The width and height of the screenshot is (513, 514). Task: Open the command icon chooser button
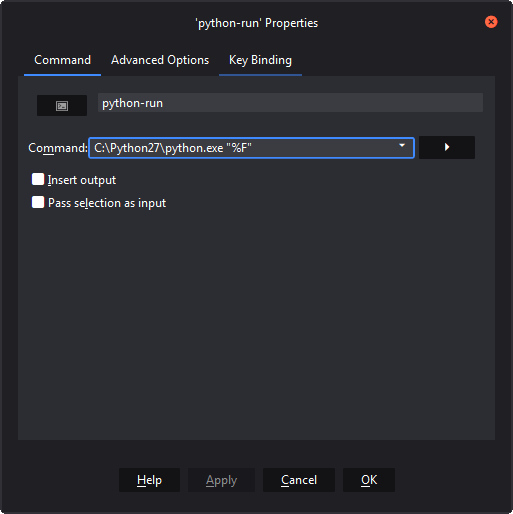coord(62,106)
